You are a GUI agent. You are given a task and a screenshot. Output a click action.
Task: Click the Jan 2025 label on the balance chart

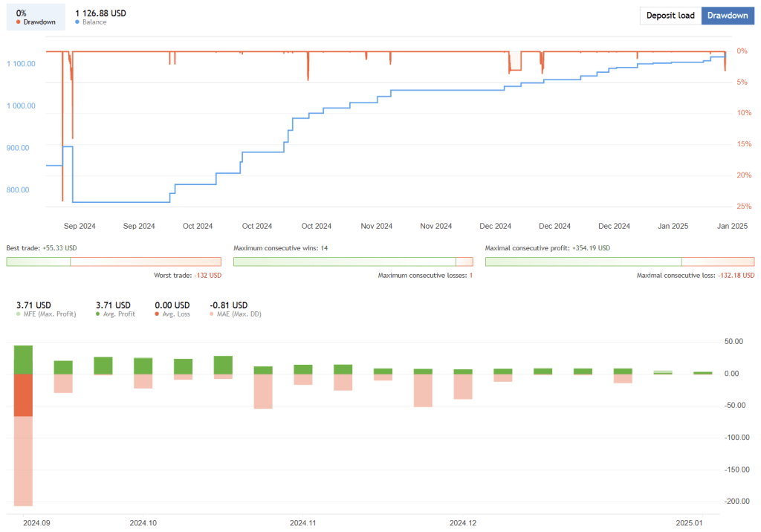pyautogui.click(x=675, y=226)
